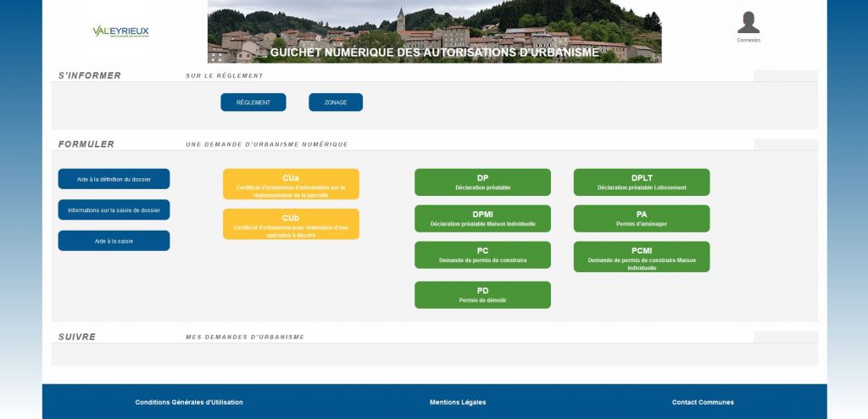Click the Aide à la saisie button
Screen dimensions: 868x419
[x=114, y=241]
